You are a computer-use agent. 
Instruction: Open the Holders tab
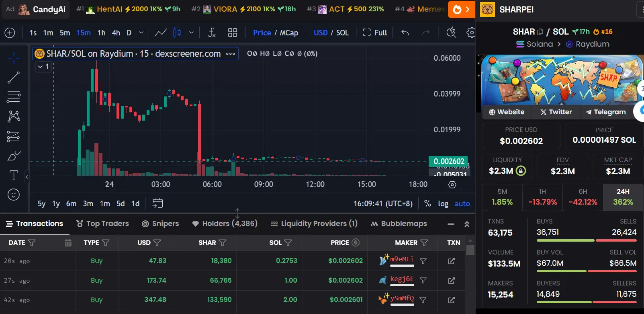click(x=225, y=224)
